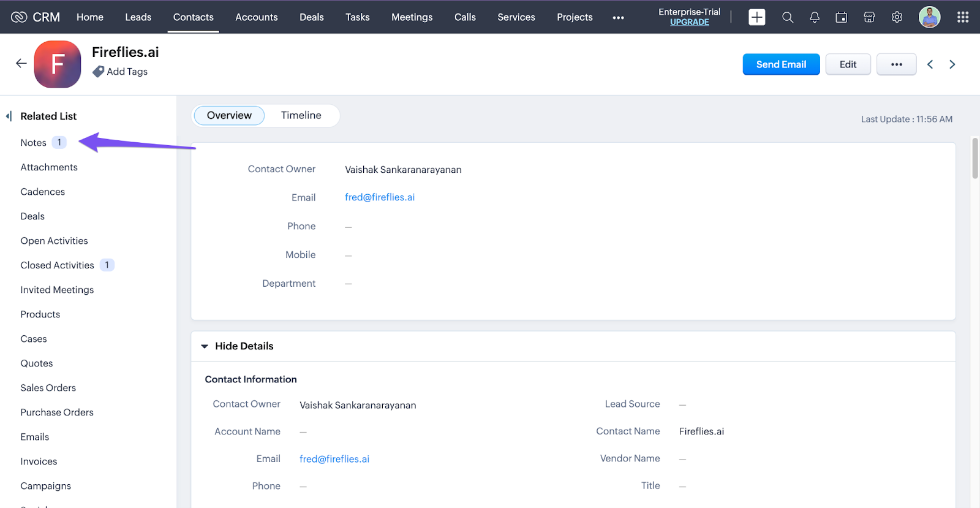Click the fred@fireflies.ai email link in overview
This screenshot has height=508, width=980.
(x=380, y=197)
